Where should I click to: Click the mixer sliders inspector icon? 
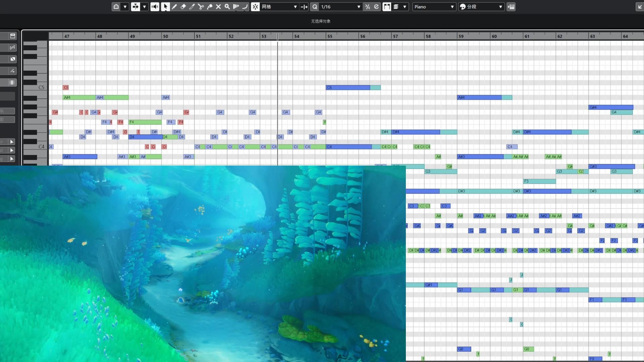click(12, 82)
